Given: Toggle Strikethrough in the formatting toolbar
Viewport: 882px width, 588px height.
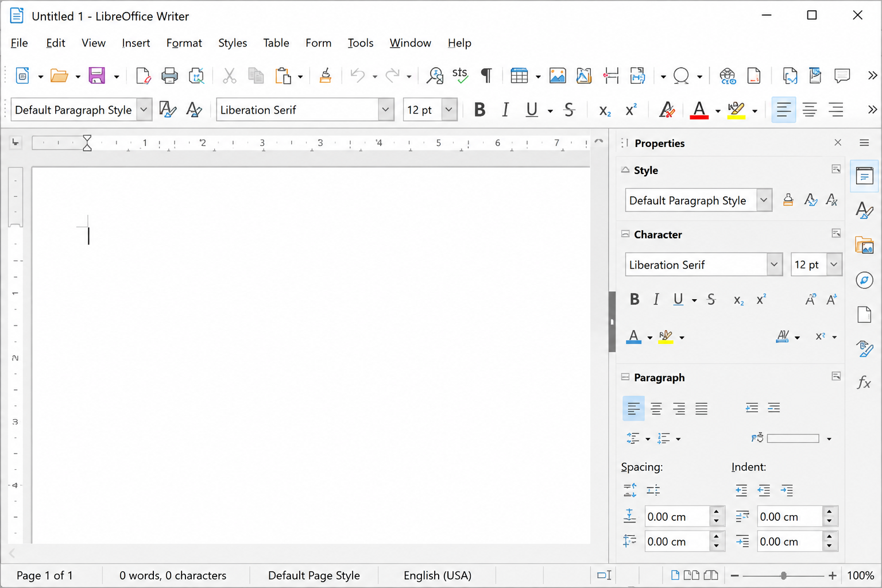Looking at the screenshot, I should pyautogui.click(x=569, y=110).
